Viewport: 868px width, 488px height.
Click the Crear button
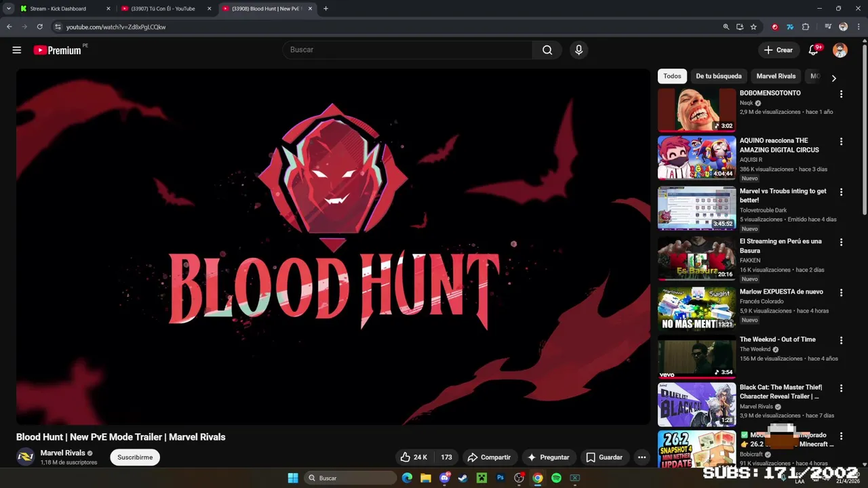pos(778,50)
